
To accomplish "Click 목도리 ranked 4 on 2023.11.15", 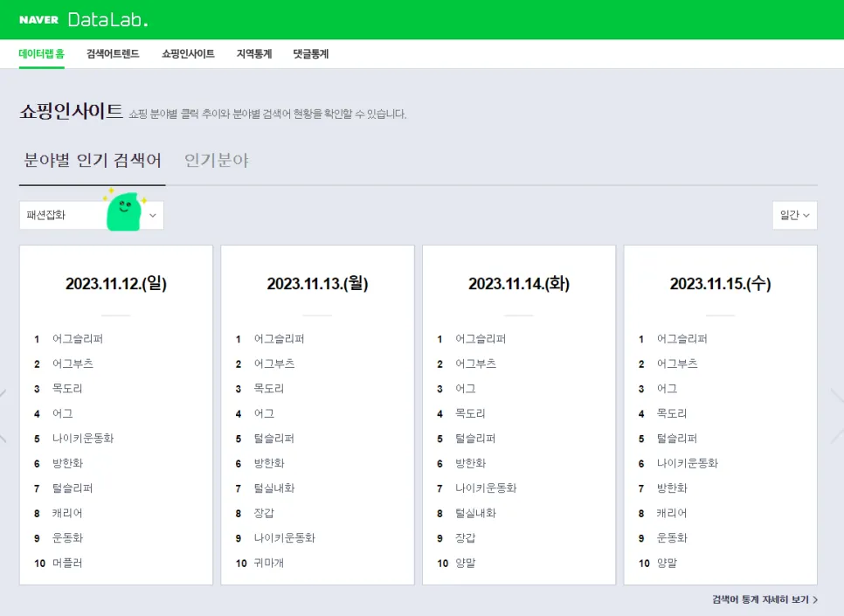I will click(672, 413).
